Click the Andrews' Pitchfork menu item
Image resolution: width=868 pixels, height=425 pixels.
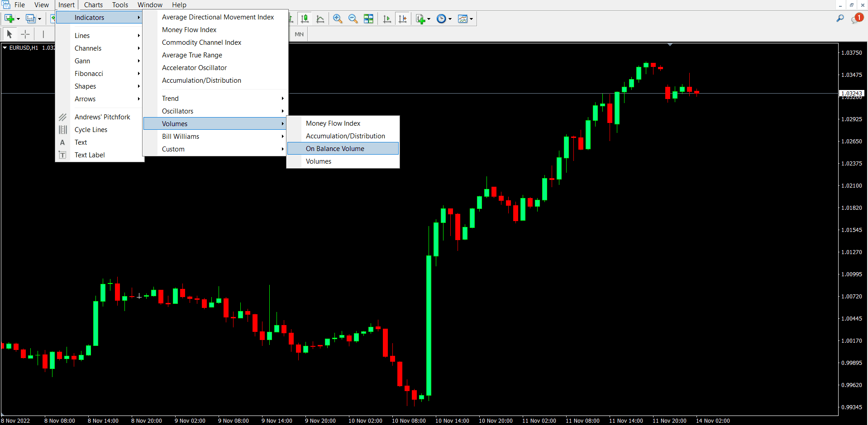point(100,117)
